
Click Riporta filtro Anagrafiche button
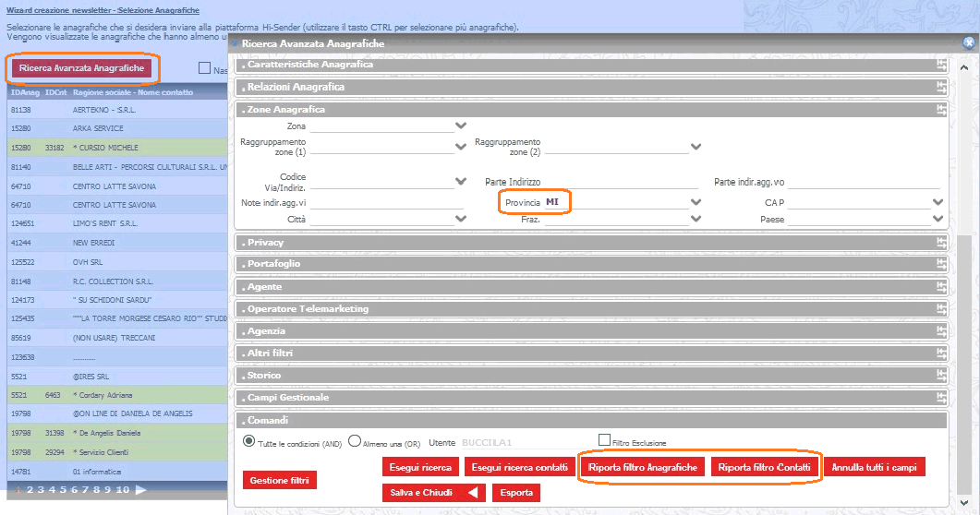[643, 467]
